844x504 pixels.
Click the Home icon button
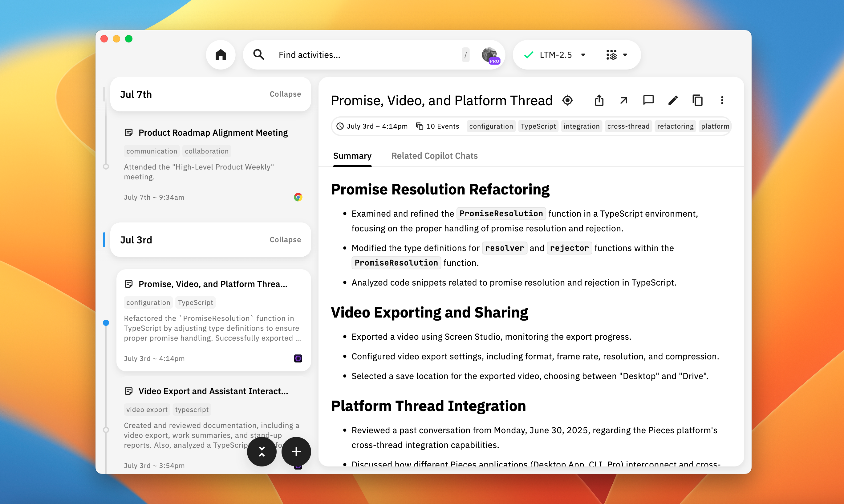click(221, 55)
